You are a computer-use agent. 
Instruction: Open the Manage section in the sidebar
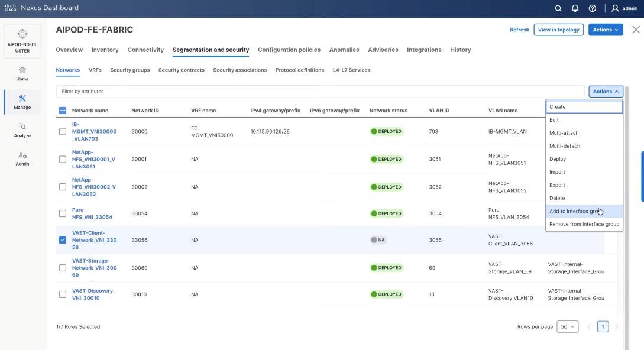point(22,101)
